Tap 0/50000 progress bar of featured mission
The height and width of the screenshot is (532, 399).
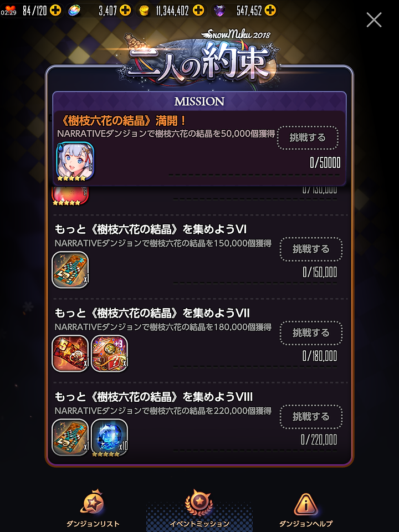tap(254, 175)
